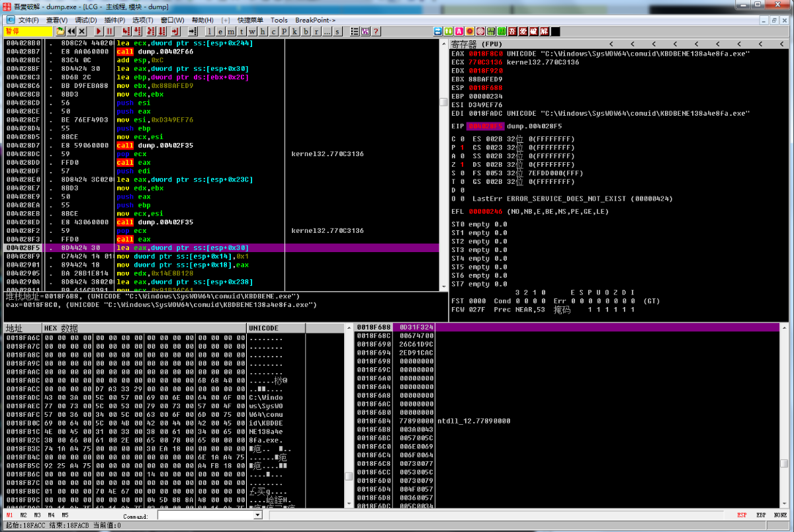Click the Restart program rewind icon
This screenshot has height=532, width=794.
pos(71,31)
